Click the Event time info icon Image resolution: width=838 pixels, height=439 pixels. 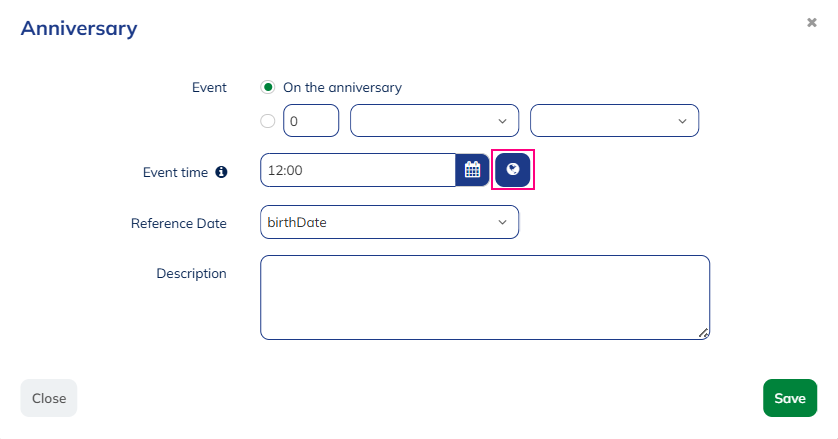coord(221,172)
